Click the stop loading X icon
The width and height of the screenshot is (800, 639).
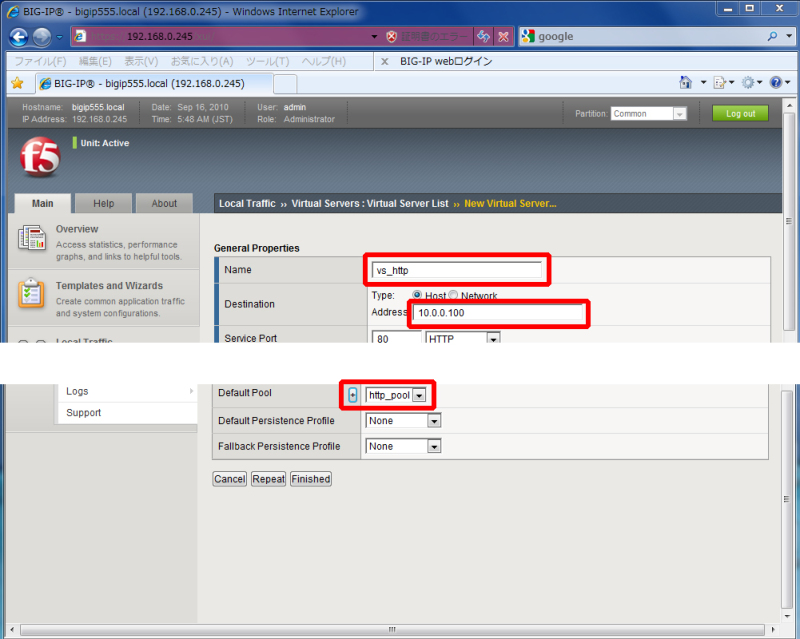point(504,36)
